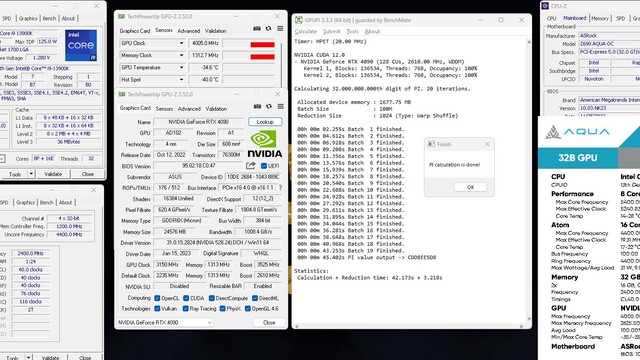
Task: Click the NVIDIA logo in GPU-Z
Action: point(264,144)
